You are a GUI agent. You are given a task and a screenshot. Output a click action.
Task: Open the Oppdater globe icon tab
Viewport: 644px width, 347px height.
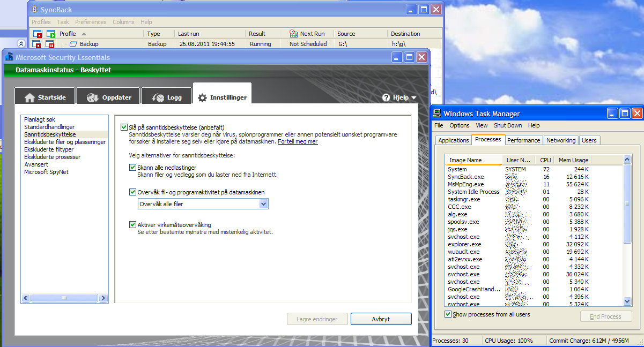(x=92, y=97)
